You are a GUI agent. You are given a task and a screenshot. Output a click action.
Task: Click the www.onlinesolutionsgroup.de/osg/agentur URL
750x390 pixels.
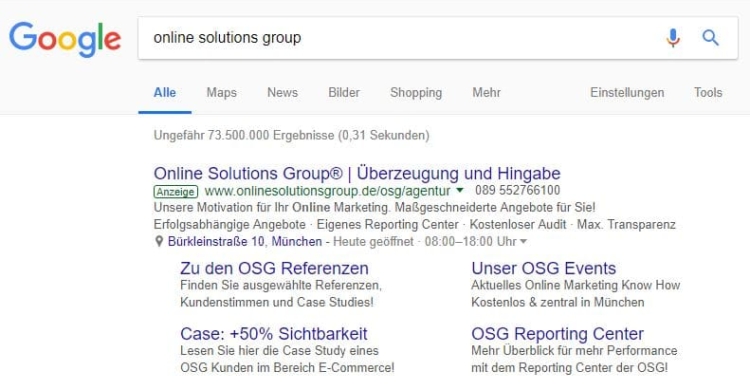pos(327,191)
